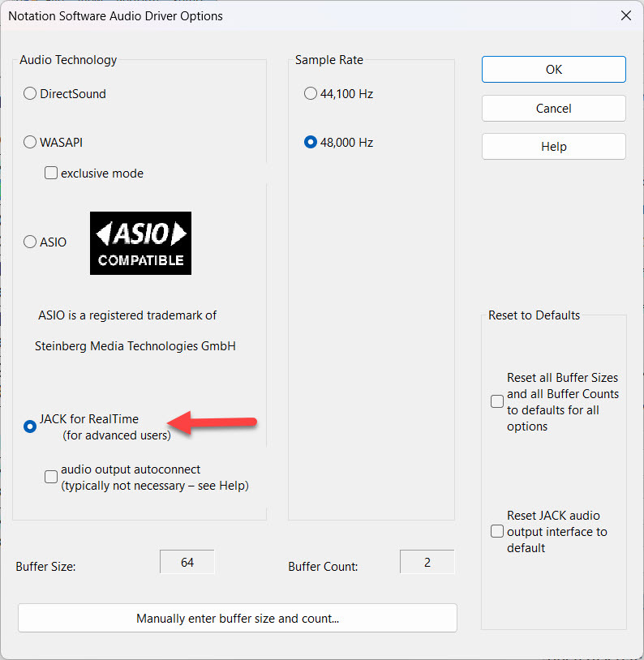Viewport: 644px width, 660px height.
Task: Set sample rate to 44,100 Hz
Action: (311, 94)
